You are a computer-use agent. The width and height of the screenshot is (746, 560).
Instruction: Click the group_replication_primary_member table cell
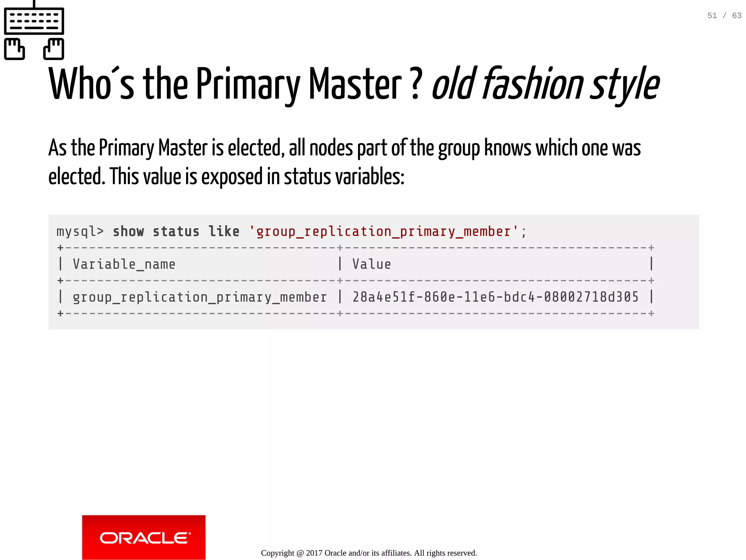coord(200,297)
